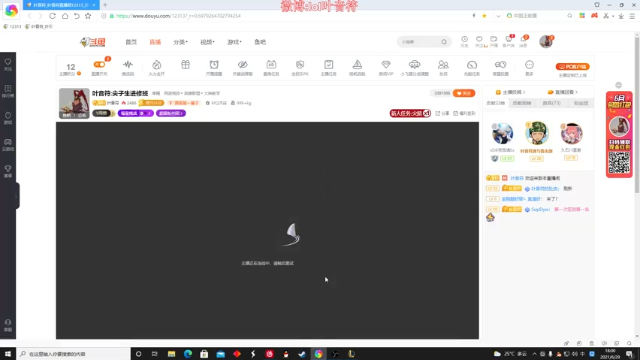Viewport: 640px width, 360px height.
Task: Open the clock history icon
Action: (x=464, y=40)
